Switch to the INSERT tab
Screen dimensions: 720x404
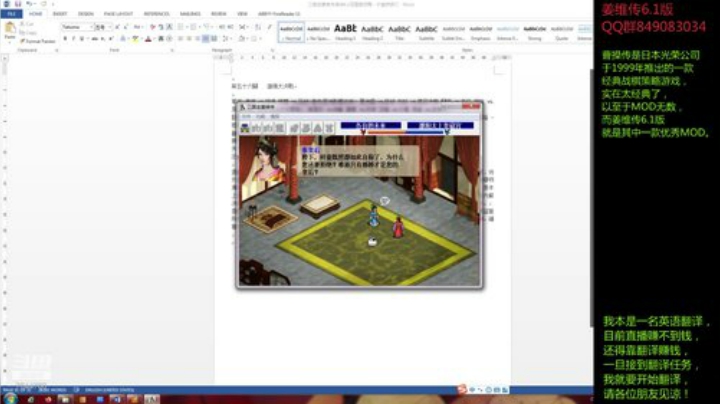point(60,14)
